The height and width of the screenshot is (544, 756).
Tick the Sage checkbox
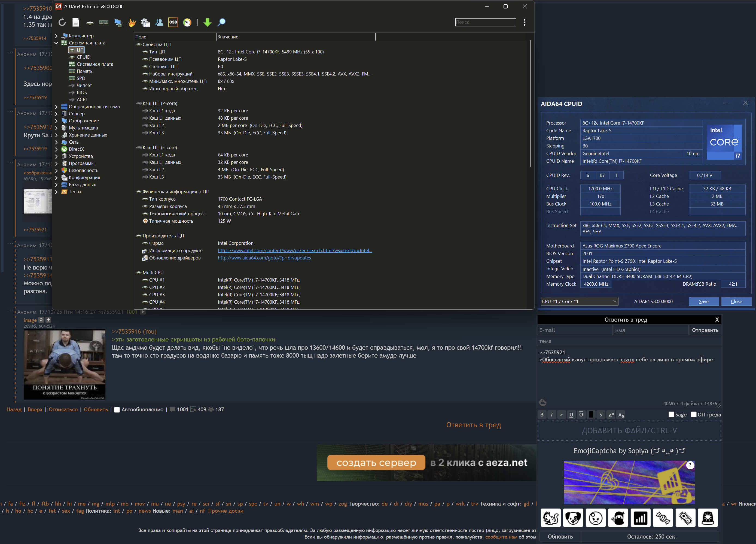pyautogui.click(x=671, y=414)
